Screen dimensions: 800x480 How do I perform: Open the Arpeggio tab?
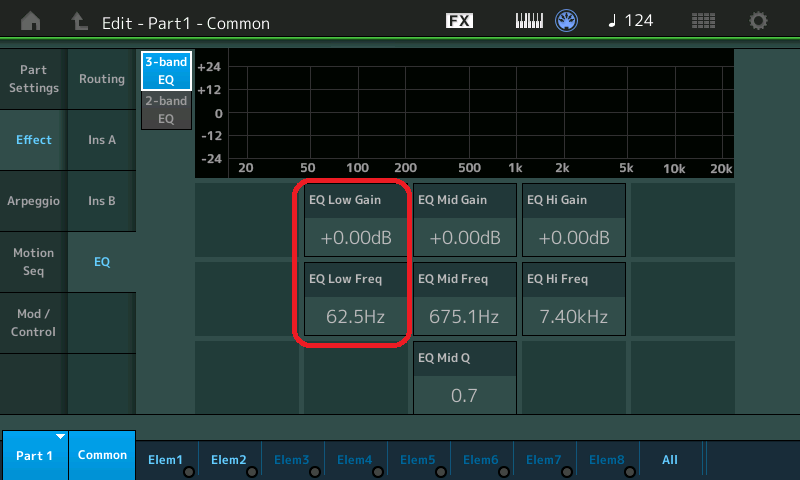tap(34, 201)
